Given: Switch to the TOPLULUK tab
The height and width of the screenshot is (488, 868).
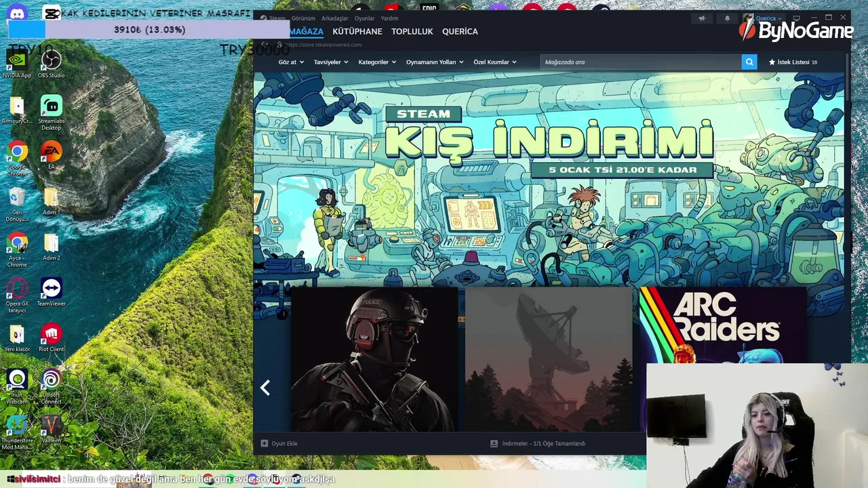Looking at the screenshot, I should point(412,31).
